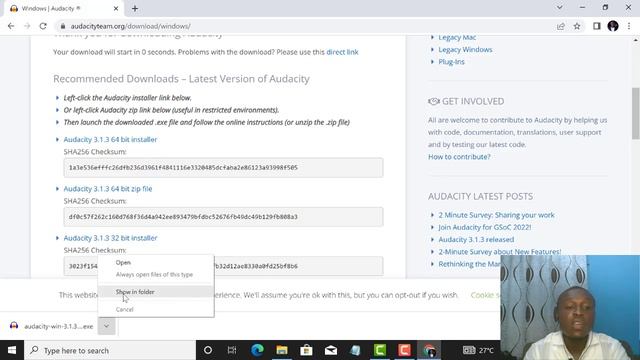Open 2 Minute Survey: Sharing your work post
Viewport: 640px width, 360px height.
click(496, 215)
